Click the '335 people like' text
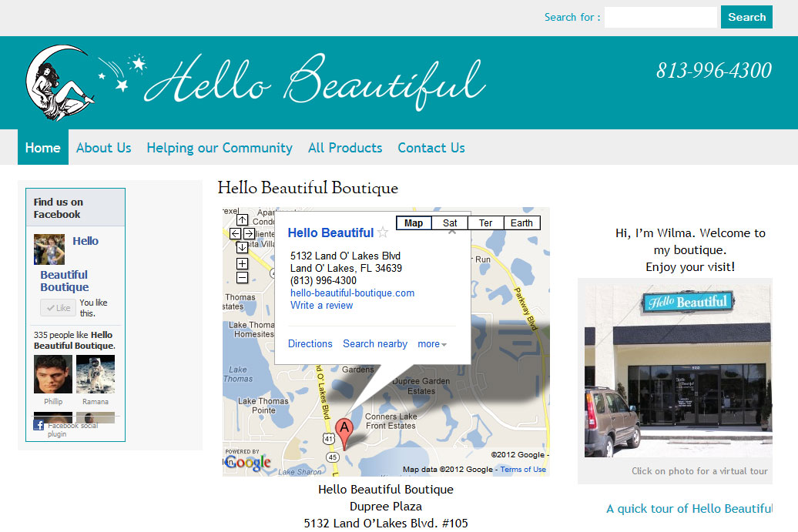 point(74,340)
